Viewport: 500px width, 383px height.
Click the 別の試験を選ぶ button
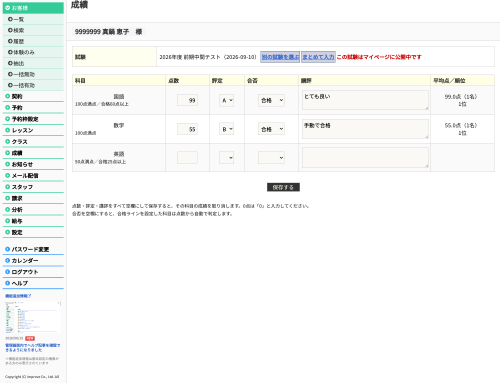pos(280,57)
